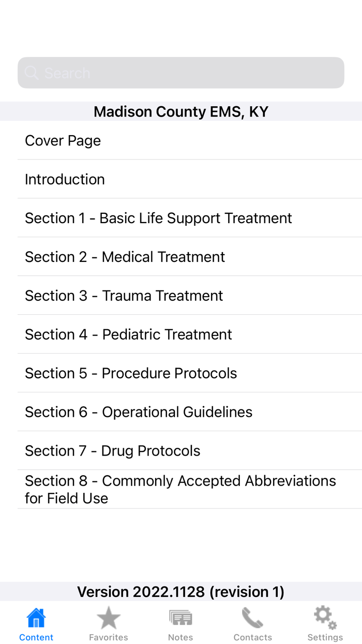This screenshot has width=362, height=644.
Task: Select Section 7 - Drug Protocols
Action: click(x=181, y=450)
